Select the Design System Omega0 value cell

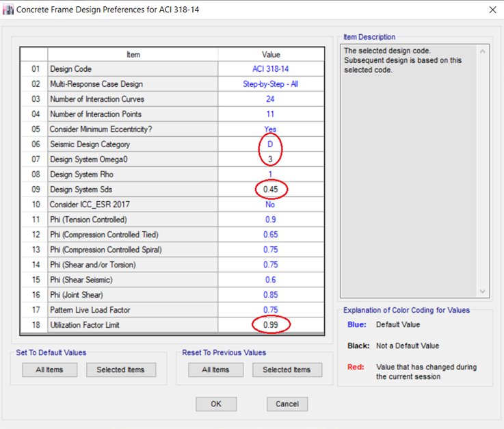pyautogui.click(x=271, y=159)
